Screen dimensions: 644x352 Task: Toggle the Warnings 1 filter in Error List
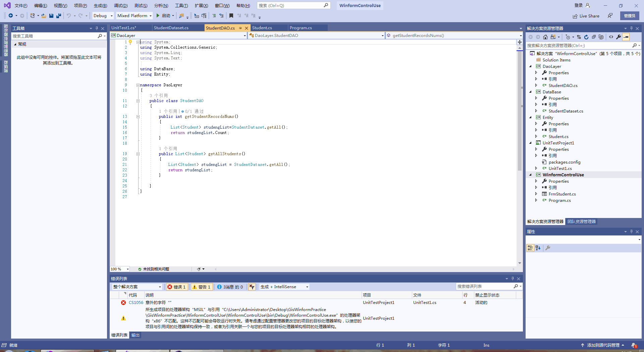(x=202, y=287)
